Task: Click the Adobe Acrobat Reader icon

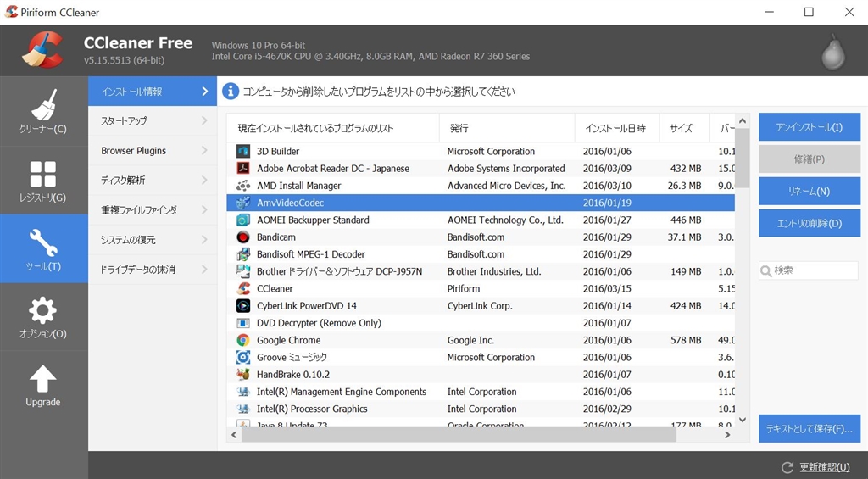Action: tap(242, 169)
